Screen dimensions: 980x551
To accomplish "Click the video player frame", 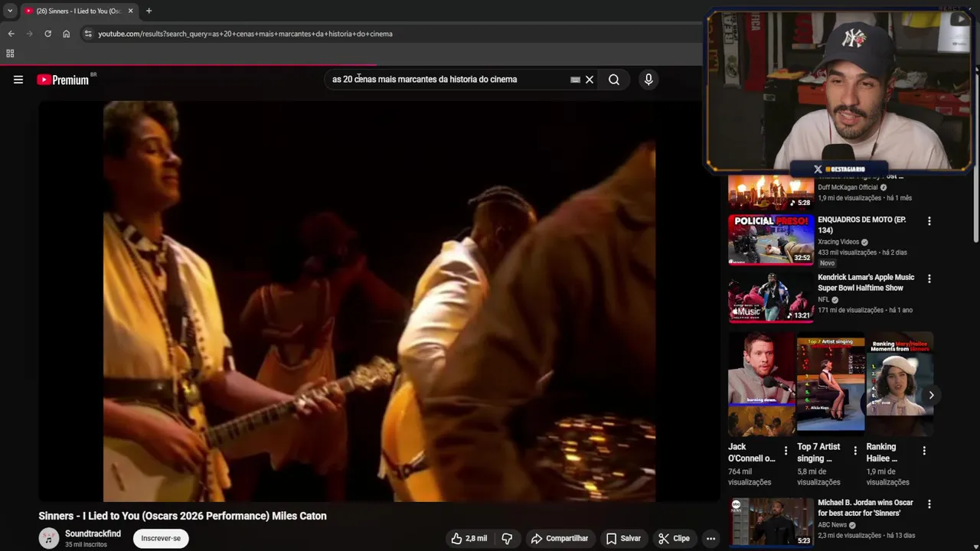I will pos(379,302).
